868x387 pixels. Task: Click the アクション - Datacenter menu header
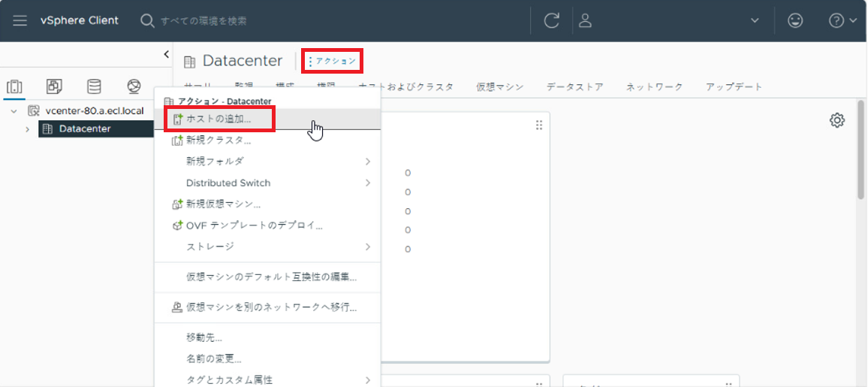225,102
